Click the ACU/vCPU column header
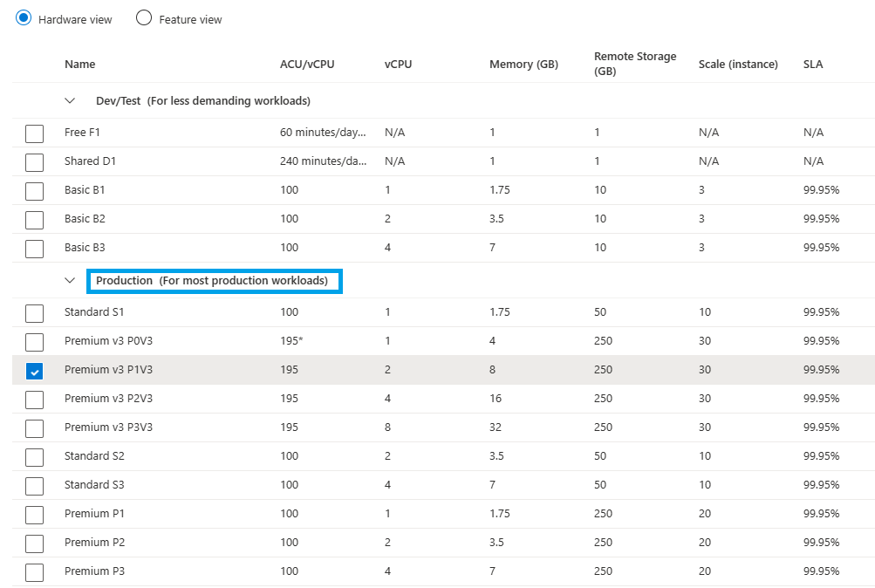Screen dimensions: 875x588 coord(307,65)
